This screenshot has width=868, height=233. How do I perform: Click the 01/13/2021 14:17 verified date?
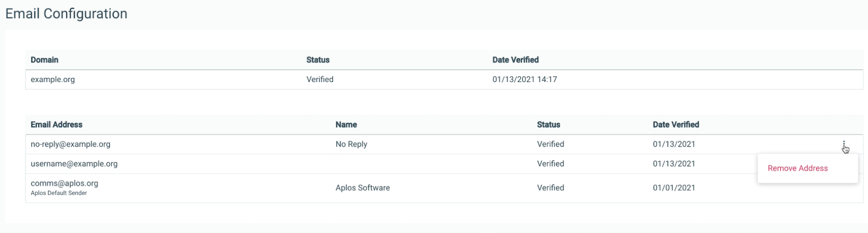tap(525, 79)
